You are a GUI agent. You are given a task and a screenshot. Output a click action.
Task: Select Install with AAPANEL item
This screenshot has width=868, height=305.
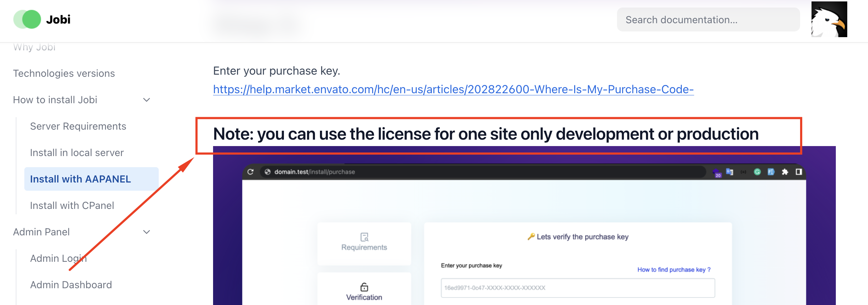pos(92,179)
